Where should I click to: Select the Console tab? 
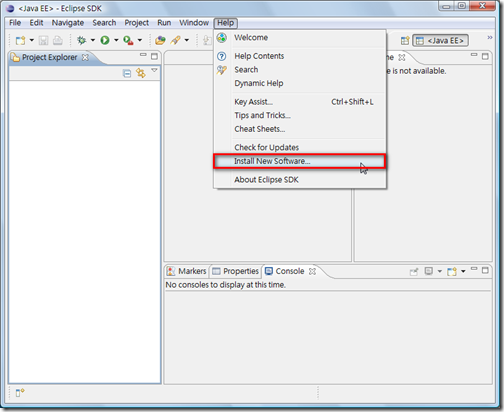coord(285,271)
